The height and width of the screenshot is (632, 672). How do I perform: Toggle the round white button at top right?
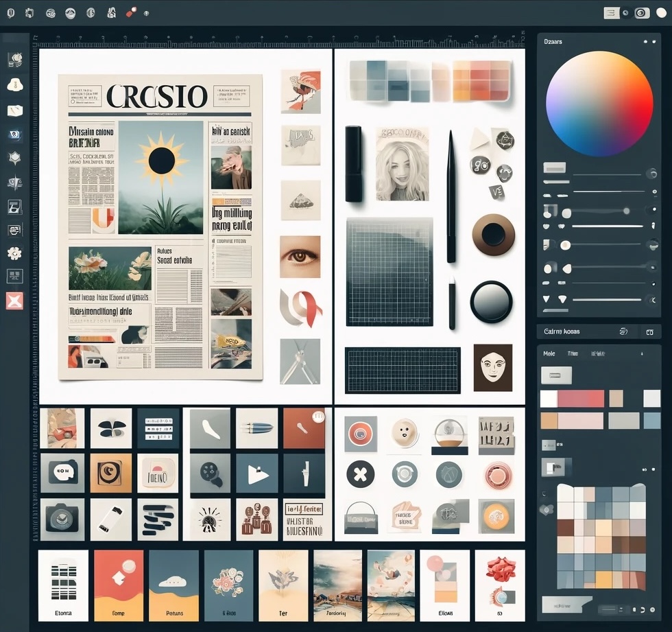point(662,12)
